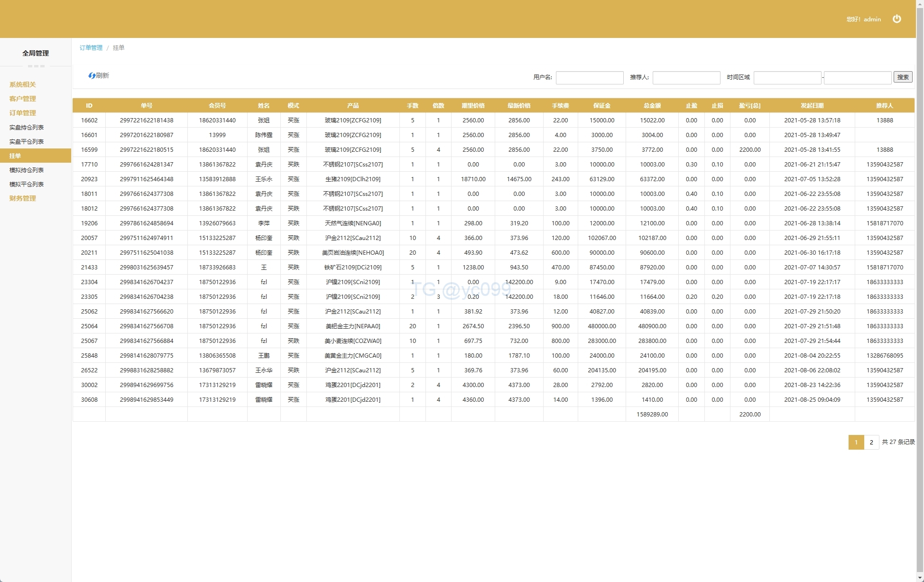Click the 总金额 column header
The width and height of the screenshot is (924, 582).
(652, 106)
